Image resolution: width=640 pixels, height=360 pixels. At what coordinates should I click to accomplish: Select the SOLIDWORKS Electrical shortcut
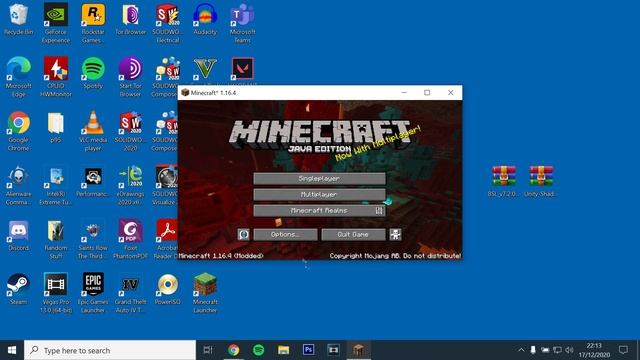coord(168,23)
